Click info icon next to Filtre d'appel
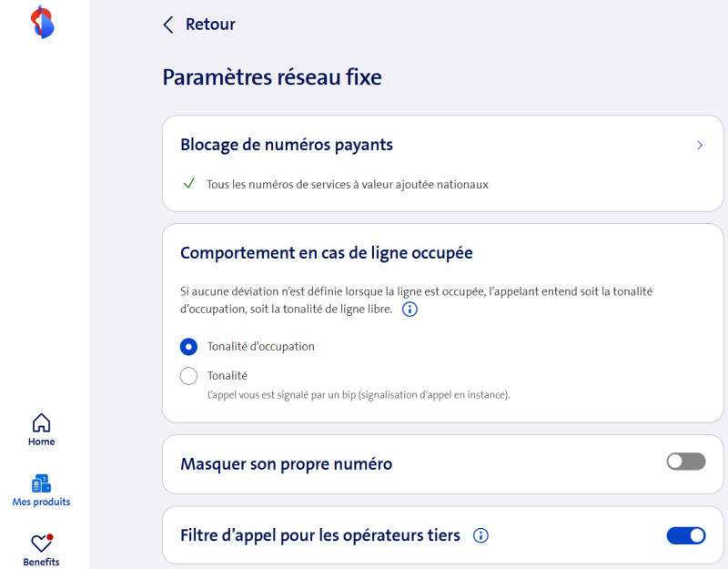Viewport: 728px width, 569px height. (481, 535)
